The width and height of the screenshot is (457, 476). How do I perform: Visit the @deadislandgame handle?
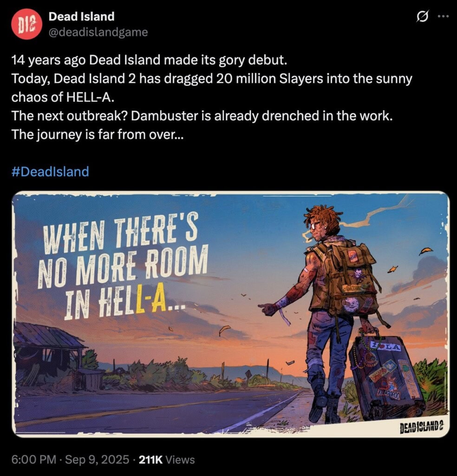98,32
